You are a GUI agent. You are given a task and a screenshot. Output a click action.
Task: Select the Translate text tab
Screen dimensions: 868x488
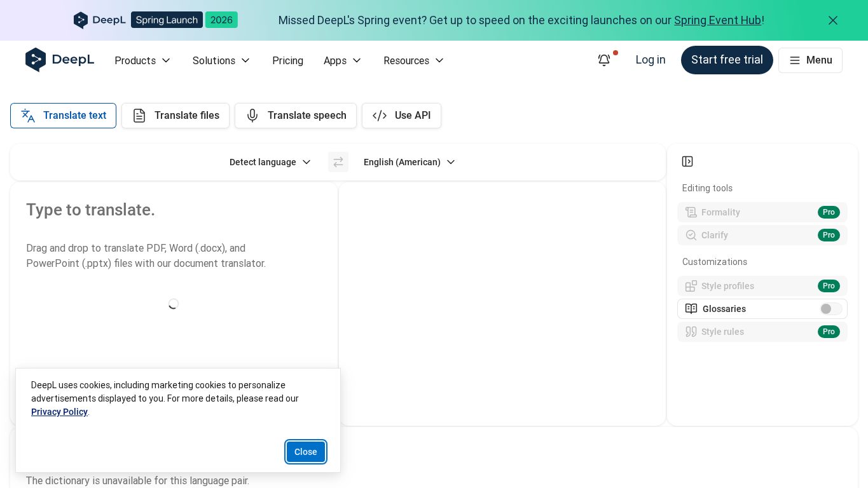point(63,116)
